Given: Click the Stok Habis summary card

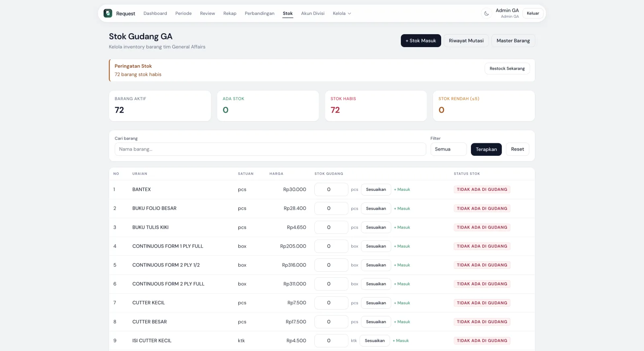Looking at the screenshot, I should click(x=376, y=106).
